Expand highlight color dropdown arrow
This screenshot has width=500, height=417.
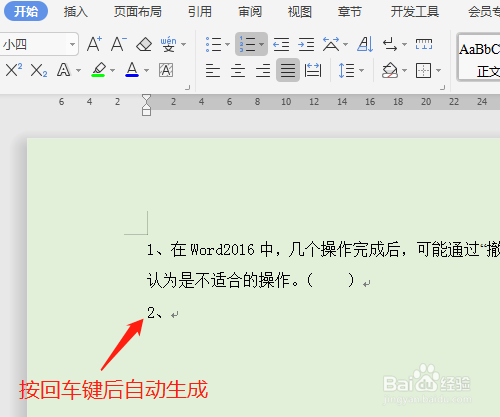113,70
